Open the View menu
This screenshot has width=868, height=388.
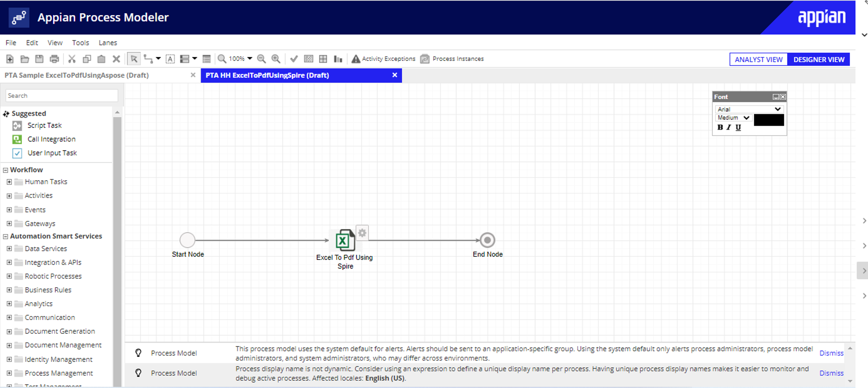click(55, 43)
